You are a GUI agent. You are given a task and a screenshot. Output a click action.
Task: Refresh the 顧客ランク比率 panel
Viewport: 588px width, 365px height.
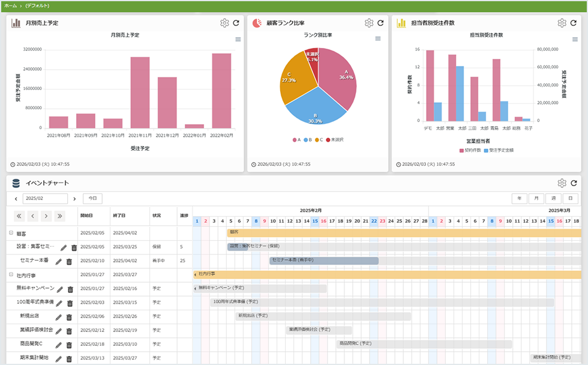coord(380,23)
